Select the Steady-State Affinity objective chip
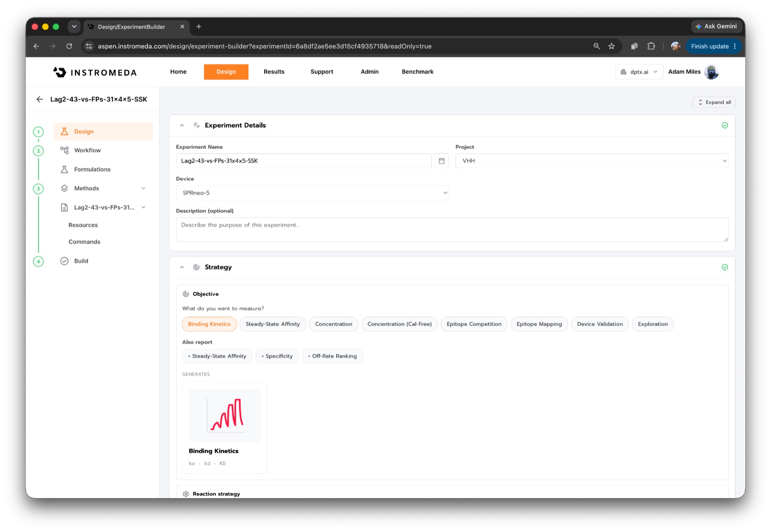The image size is (771, 532). click(x=273, y=324)
